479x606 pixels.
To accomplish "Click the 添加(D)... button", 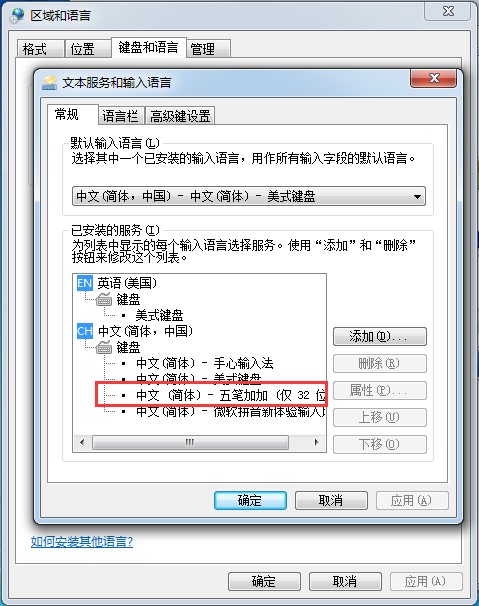I will [380, 337].
